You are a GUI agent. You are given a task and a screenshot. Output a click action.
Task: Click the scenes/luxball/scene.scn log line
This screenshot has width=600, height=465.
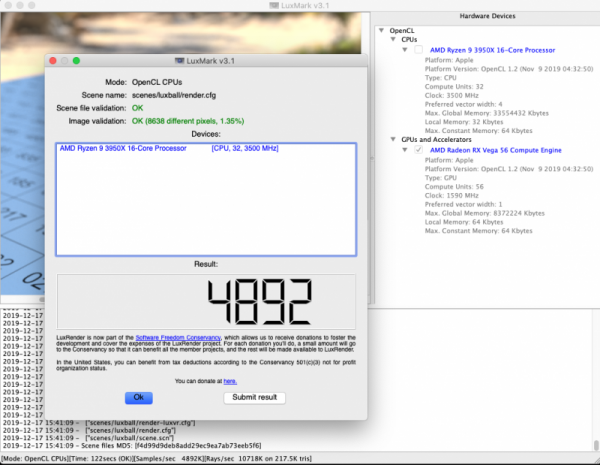[88, 438]
